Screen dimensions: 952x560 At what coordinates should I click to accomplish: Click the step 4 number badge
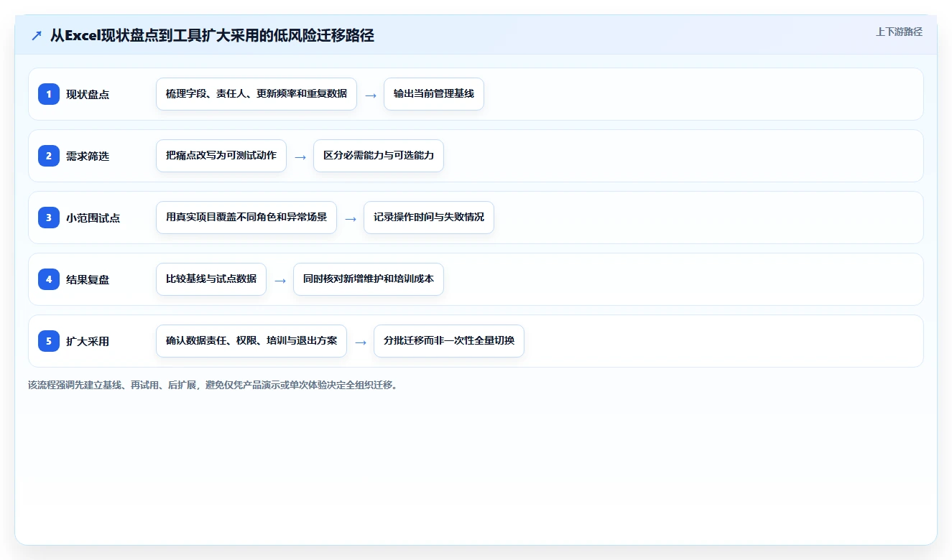pos(49,279)
